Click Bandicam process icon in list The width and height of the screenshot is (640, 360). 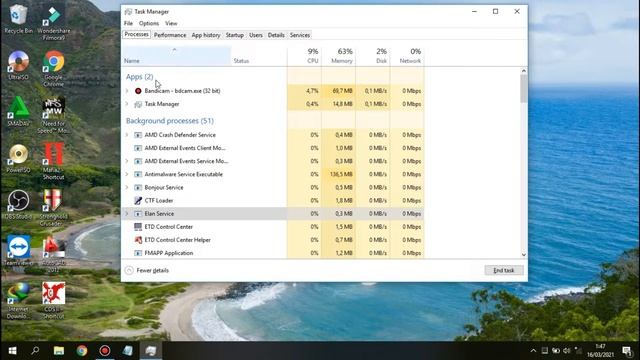click(x=138, y=91)
